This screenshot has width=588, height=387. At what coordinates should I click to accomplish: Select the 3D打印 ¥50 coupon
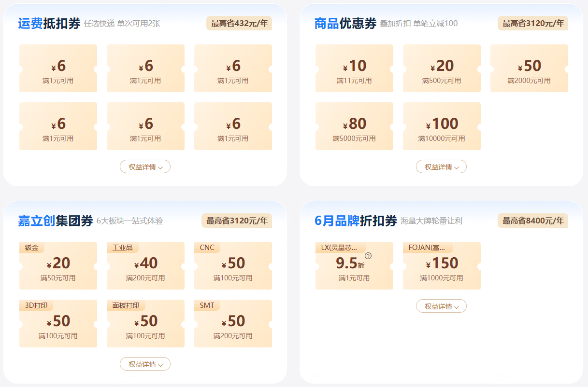[58, 324]
